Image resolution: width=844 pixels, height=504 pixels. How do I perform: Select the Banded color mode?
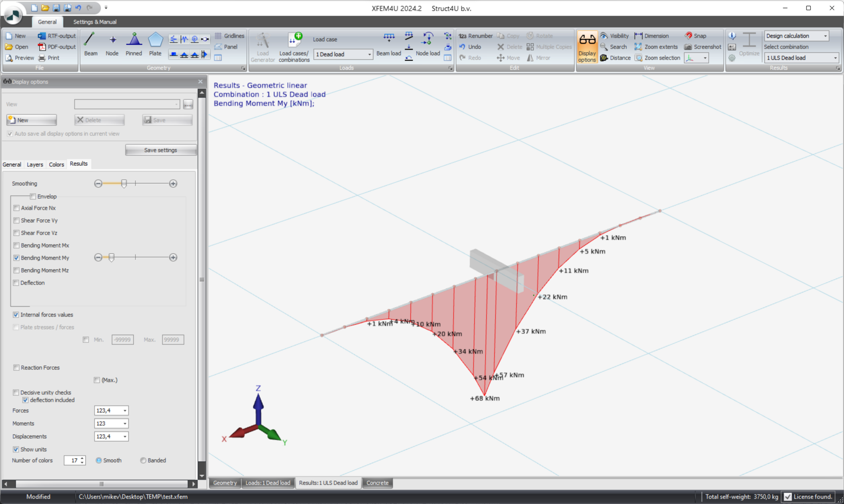click(x=143, y=460)
